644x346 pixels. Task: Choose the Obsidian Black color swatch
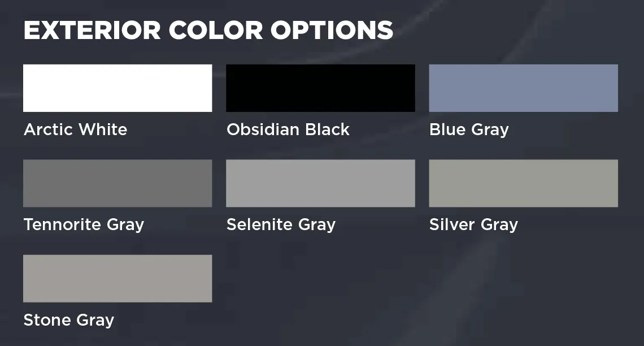(320, 88)
